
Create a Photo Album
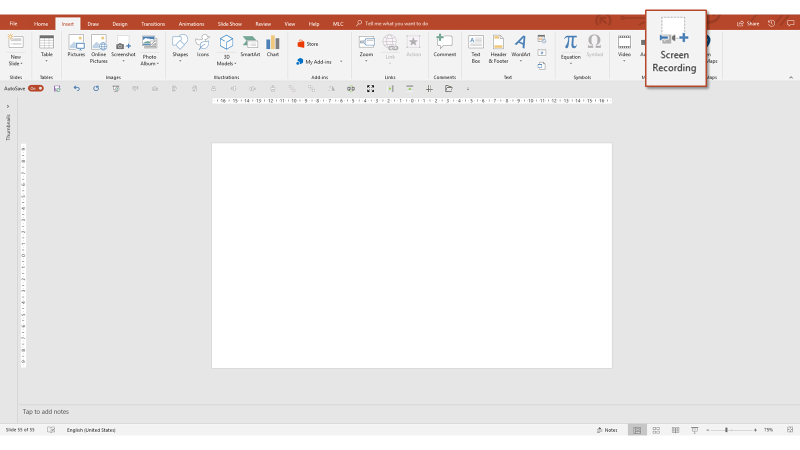149,50
